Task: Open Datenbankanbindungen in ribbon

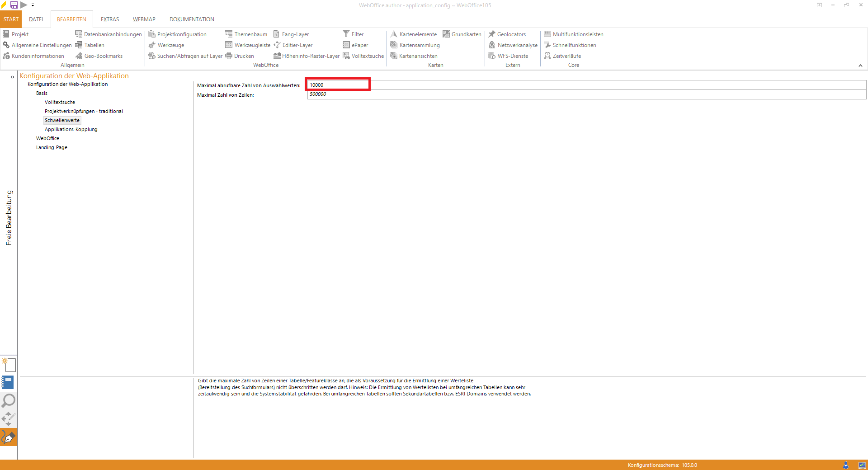Action: (x=108, y=34)
